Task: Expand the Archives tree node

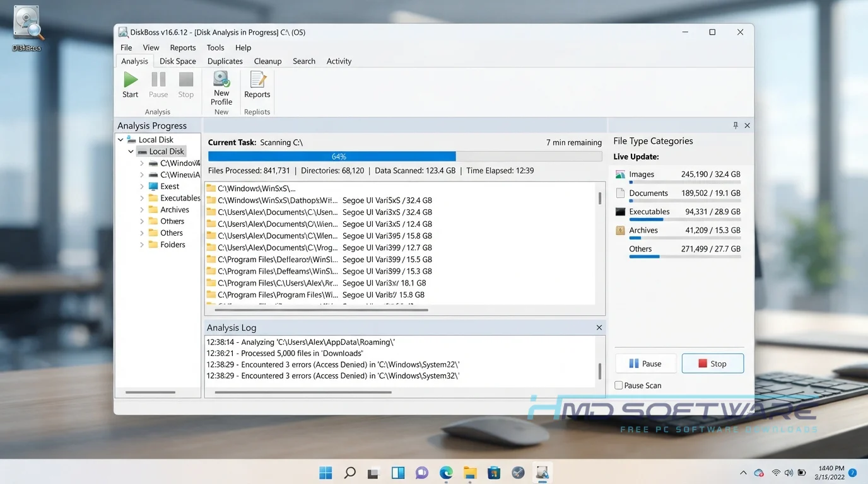Action: 142,210
